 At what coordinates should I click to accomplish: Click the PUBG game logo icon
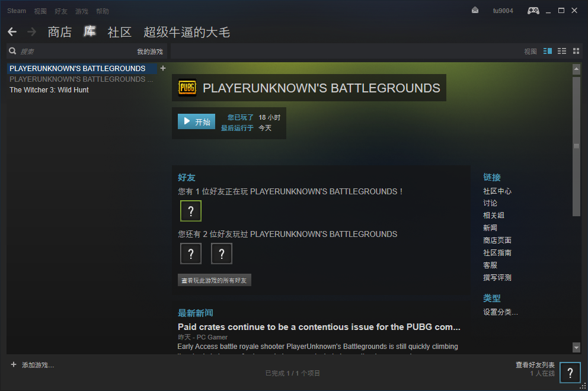187,88
